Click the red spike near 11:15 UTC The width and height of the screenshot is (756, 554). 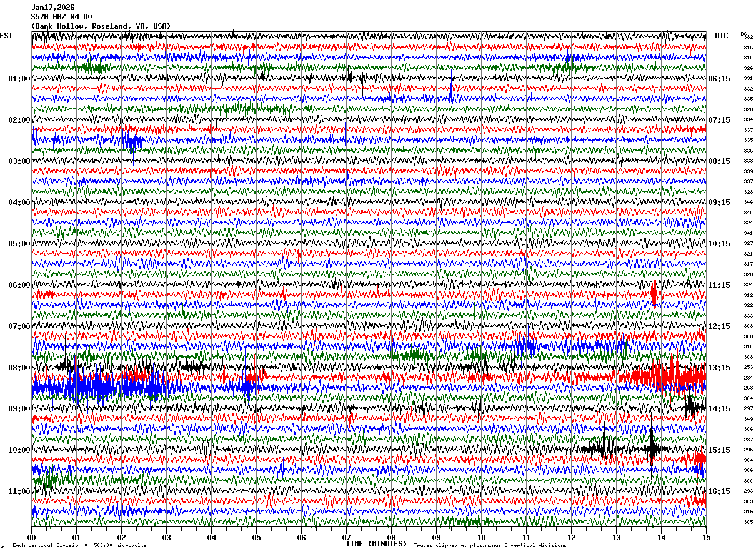(x=654, y=293)
